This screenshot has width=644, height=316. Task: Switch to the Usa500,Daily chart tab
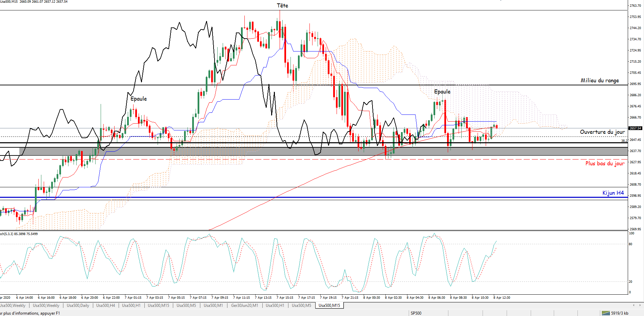tap(78, 306)
